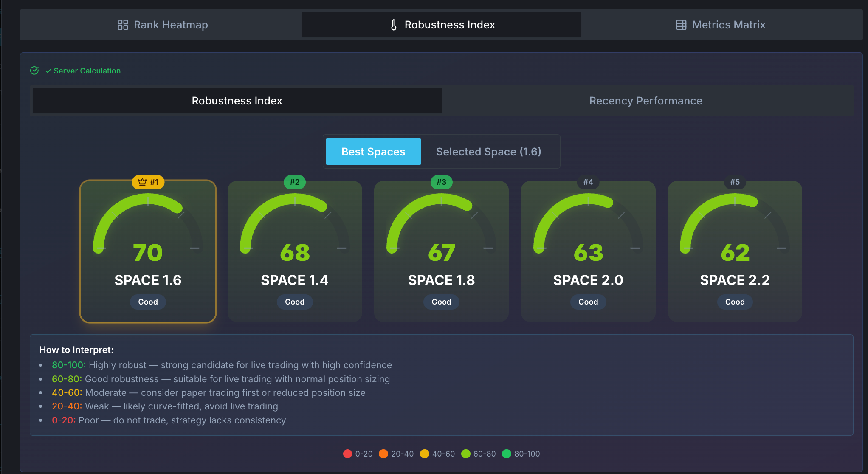The height and width of the screenshot is (474, 868).
Task: Click the Rank Heatmap grid icon
Action: click(123, 25)
